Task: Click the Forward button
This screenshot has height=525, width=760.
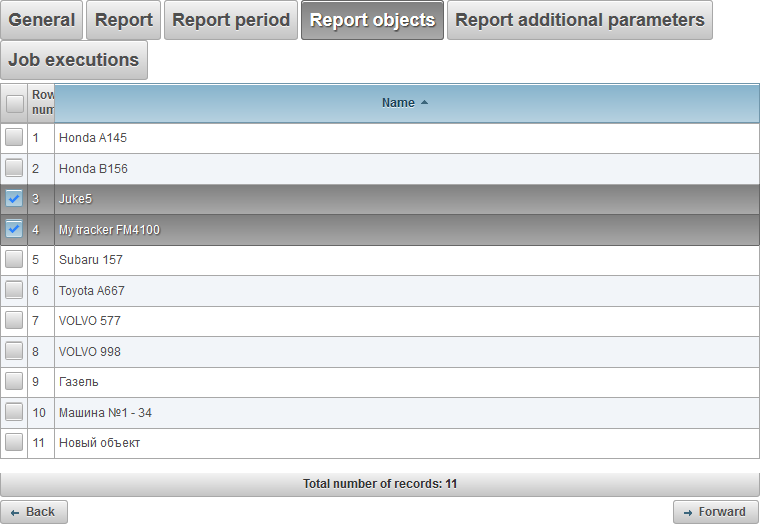Action: pyautogui.click(x=715, y=512)
